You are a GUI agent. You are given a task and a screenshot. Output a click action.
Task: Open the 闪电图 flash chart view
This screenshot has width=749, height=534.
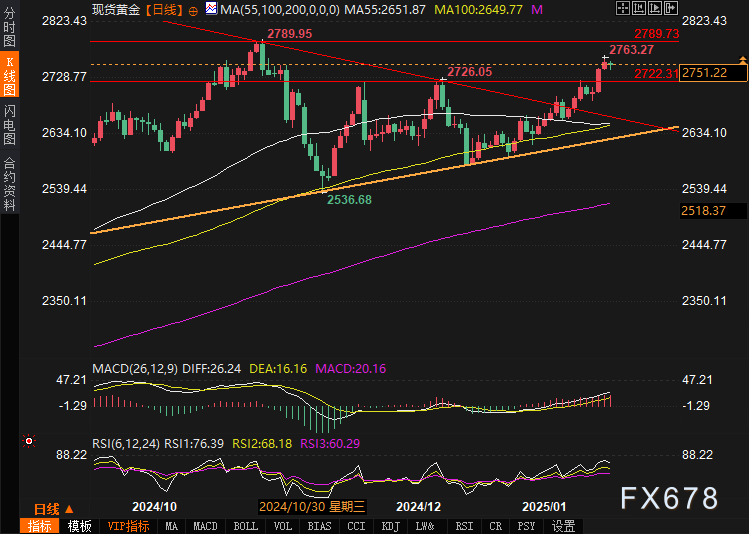[9, 125]
